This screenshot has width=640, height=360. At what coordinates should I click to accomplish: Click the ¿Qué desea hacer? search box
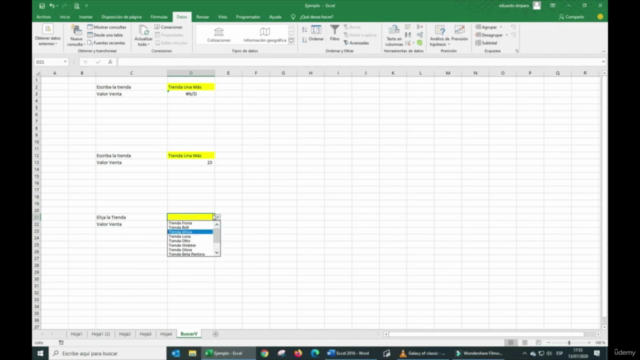(316, 17)
